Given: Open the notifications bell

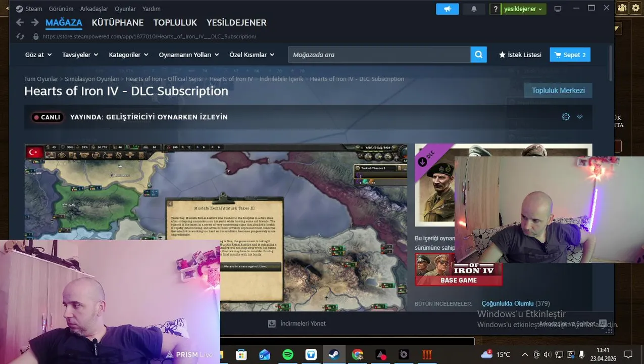Looking at the screenshot, I should (x=474, y=9).
